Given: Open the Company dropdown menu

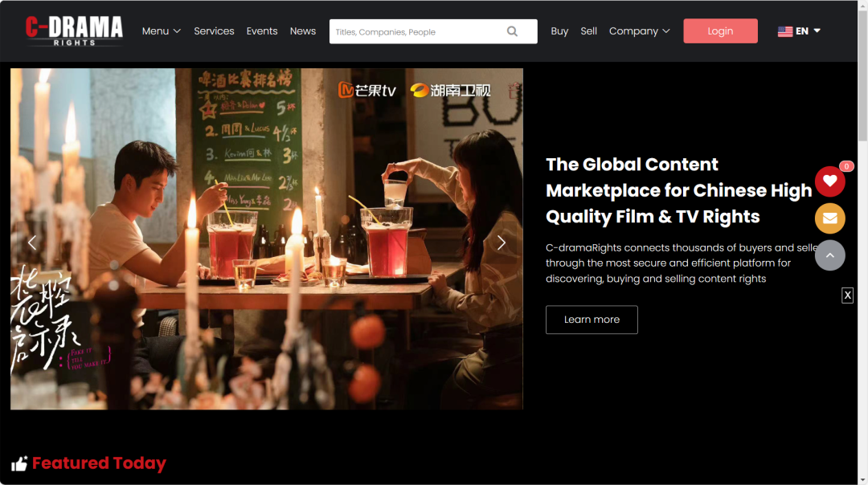Looking at the screenshot, I should [x=639, y=31].
